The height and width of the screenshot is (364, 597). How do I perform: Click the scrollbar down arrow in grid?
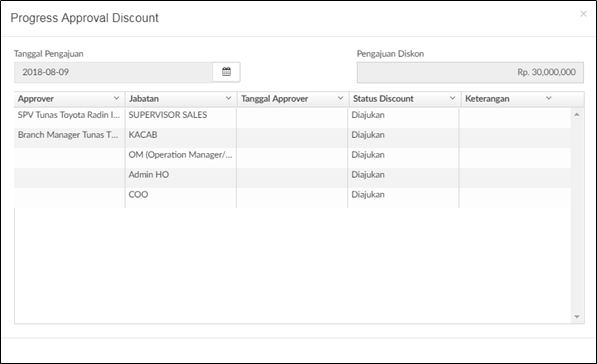(577, 317)
